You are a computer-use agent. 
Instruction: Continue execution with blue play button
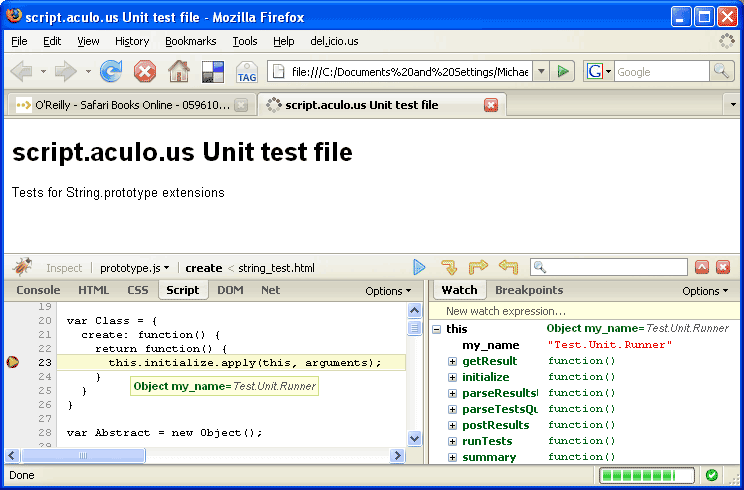[x=419, y=267]
